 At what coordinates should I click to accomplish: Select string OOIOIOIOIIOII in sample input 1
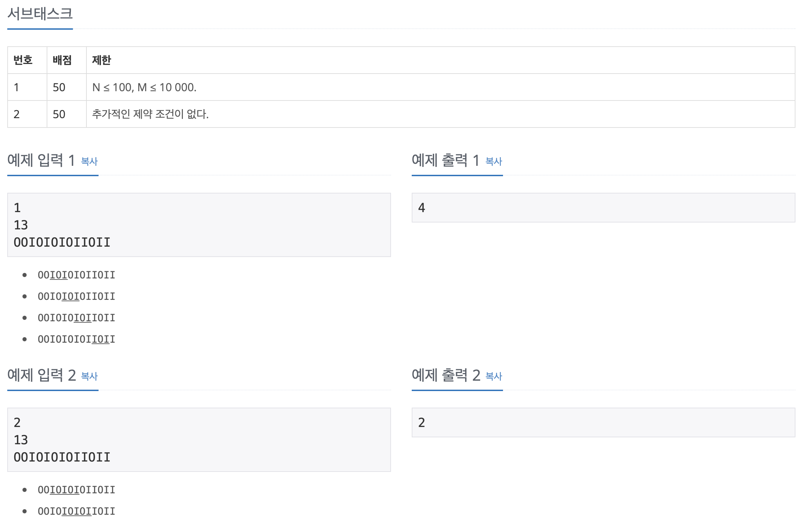coord(62,242)
